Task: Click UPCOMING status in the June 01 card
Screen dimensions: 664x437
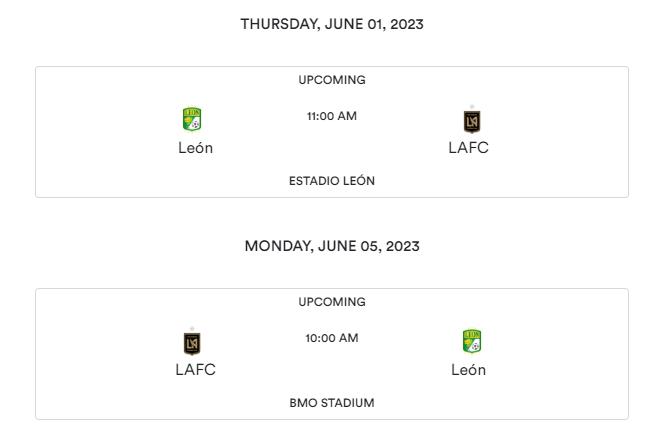Action: 332,80
